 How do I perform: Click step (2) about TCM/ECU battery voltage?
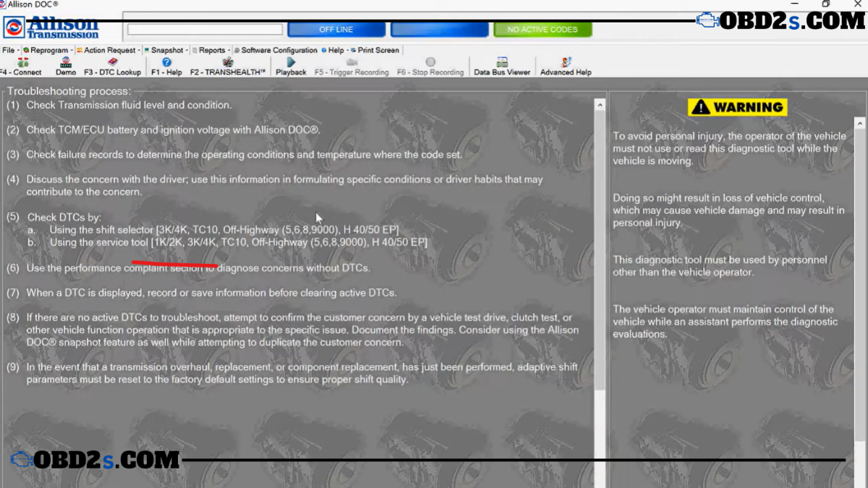click(163, 130)
